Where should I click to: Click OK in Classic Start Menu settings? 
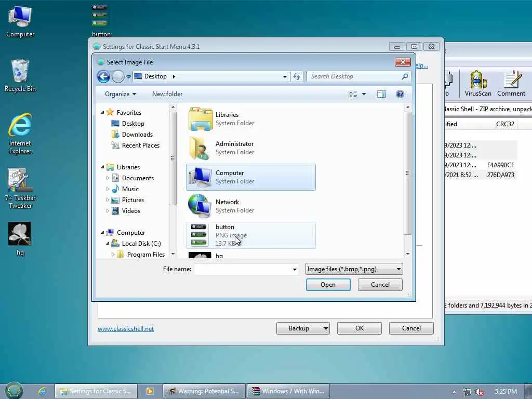click(x=360, y=328)
